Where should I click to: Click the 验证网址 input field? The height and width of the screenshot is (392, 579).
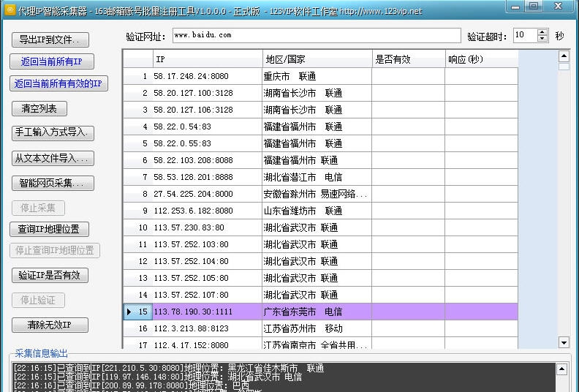317,36
